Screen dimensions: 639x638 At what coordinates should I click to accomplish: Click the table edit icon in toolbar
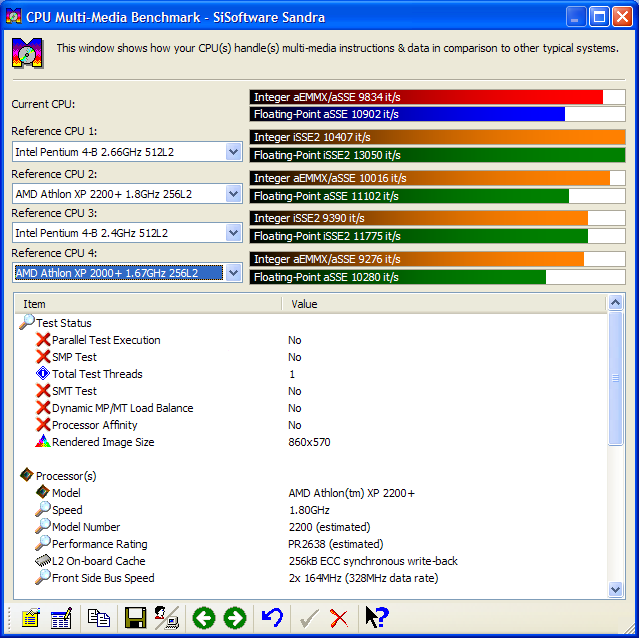pos(62,618)
